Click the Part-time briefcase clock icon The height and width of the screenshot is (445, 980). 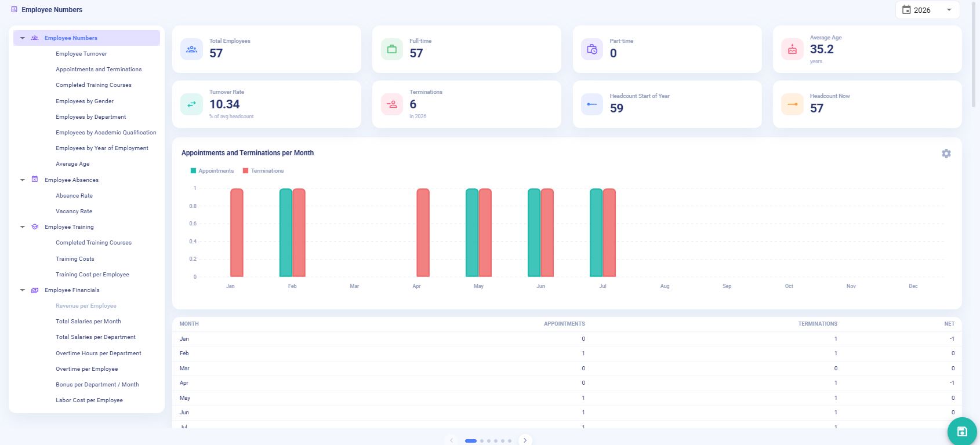point(592,49)
